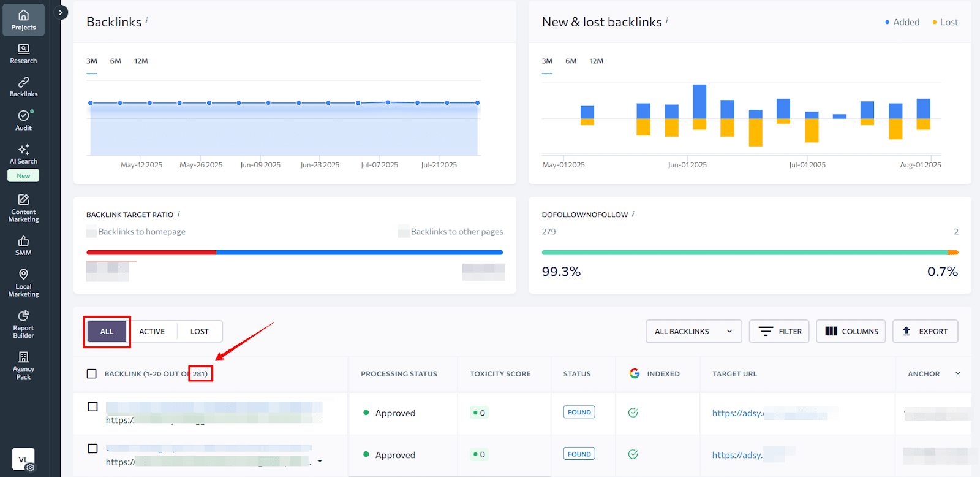Click the info icon next to Backlinks title
Image resolution: width=980 pixels, height=477 pixels.
coord(146,20)
